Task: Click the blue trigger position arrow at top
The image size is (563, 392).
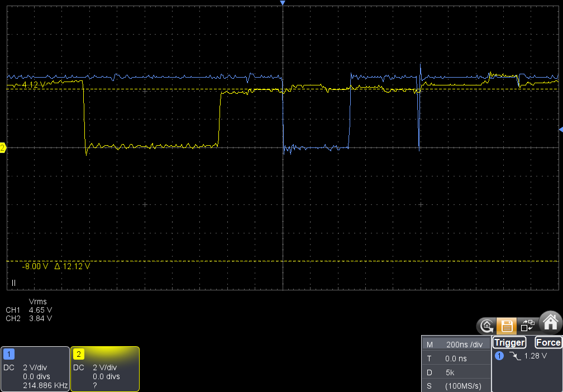Action: pyautogui.click(x=283, y=3)
